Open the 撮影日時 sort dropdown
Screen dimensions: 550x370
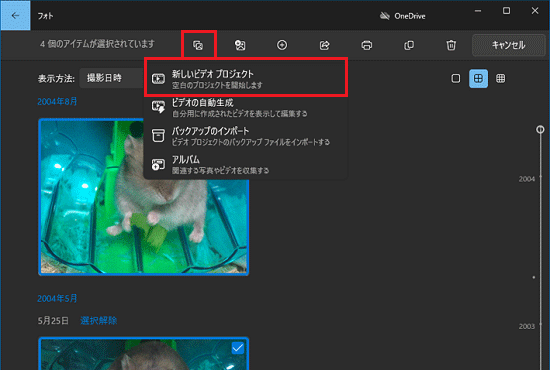pyautogui.click(x=112, y=78)
